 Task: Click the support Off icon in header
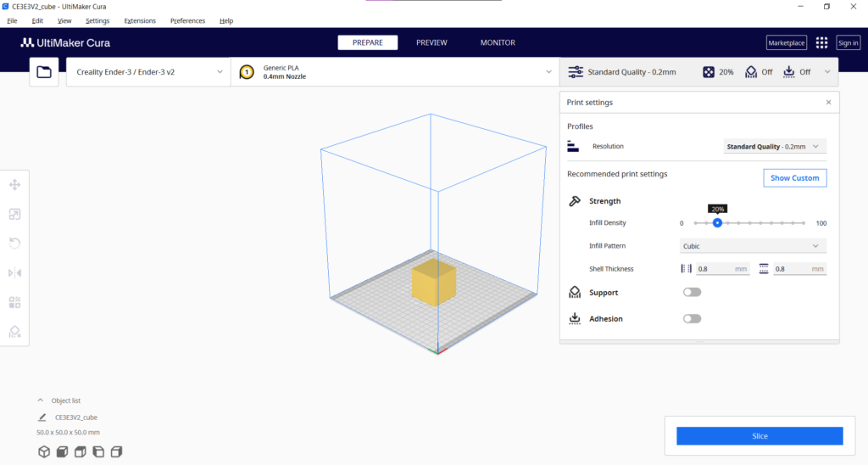[751, 72]
